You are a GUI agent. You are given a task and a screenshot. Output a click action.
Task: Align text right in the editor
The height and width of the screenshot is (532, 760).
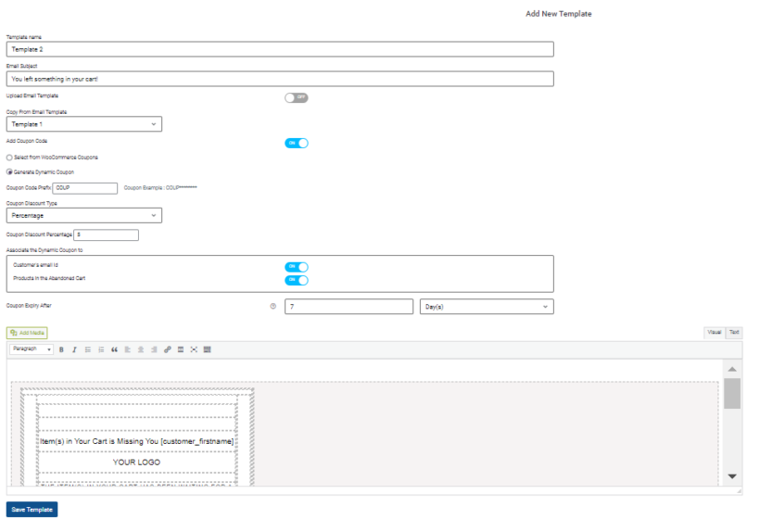[154, 349]
